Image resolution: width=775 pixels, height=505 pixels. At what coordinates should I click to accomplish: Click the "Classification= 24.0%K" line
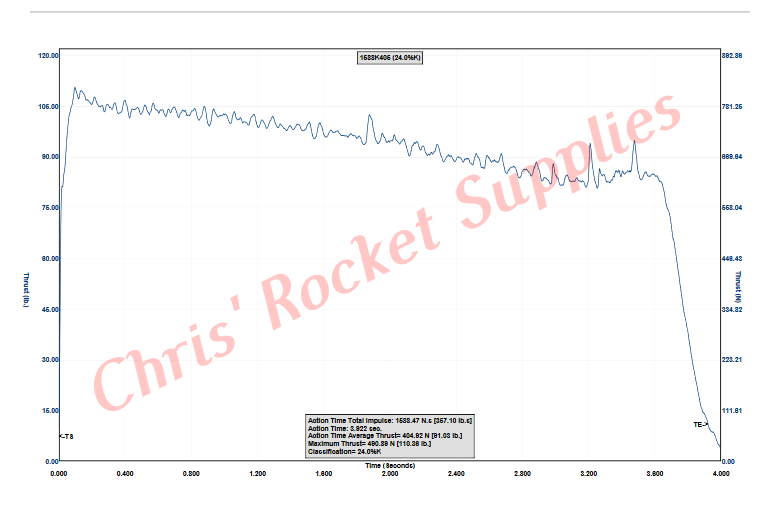click(x=344, y=452)
